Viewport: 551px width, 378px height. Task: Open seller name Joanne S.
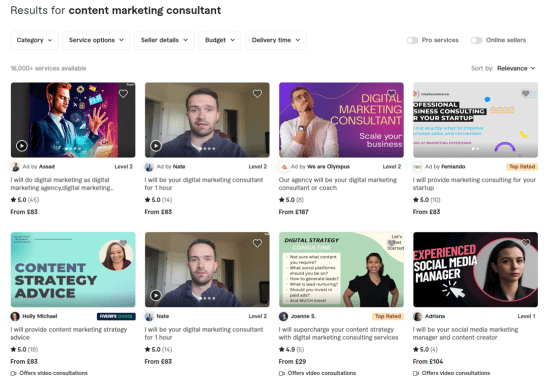[x=303, y=317]
